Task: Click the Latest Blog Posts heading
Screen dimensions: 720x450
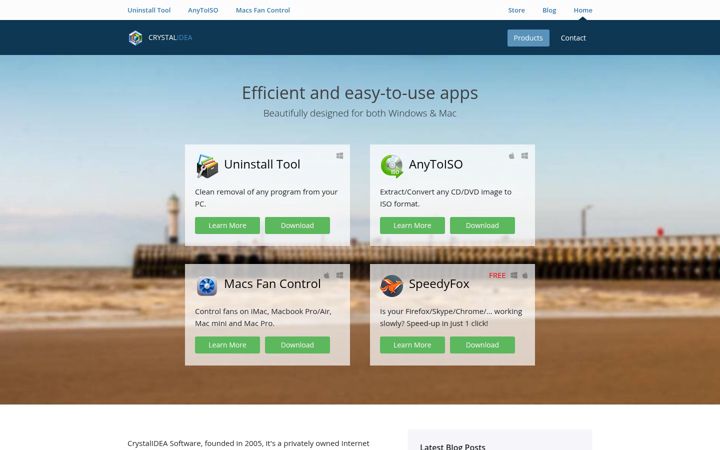Action: pyautogui.click(x=452, y=446)
